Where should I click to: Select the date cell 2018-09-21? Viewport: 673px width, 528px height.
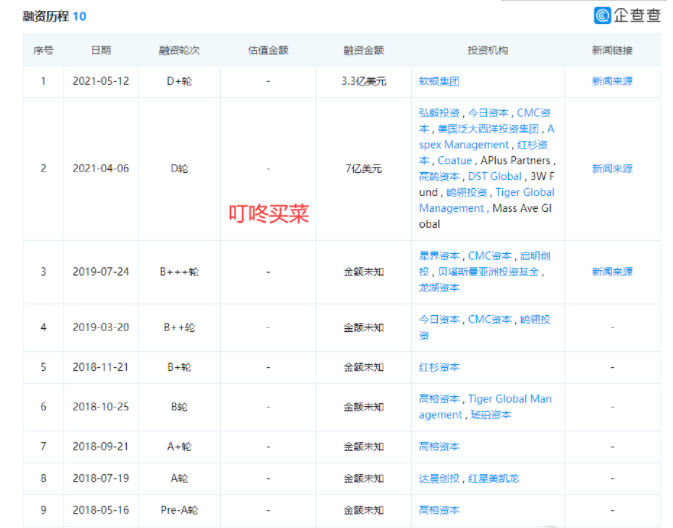point(101,447)
